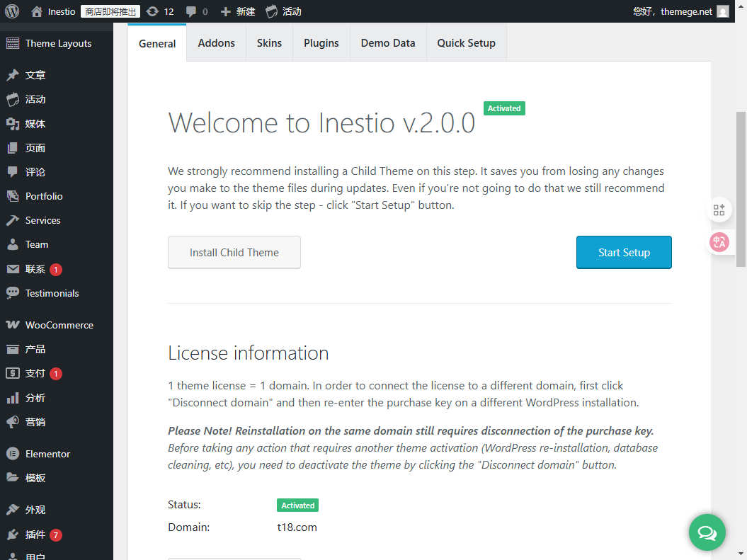
Task: Click the Services hammer icon
Action: click(x=13, y=220)
